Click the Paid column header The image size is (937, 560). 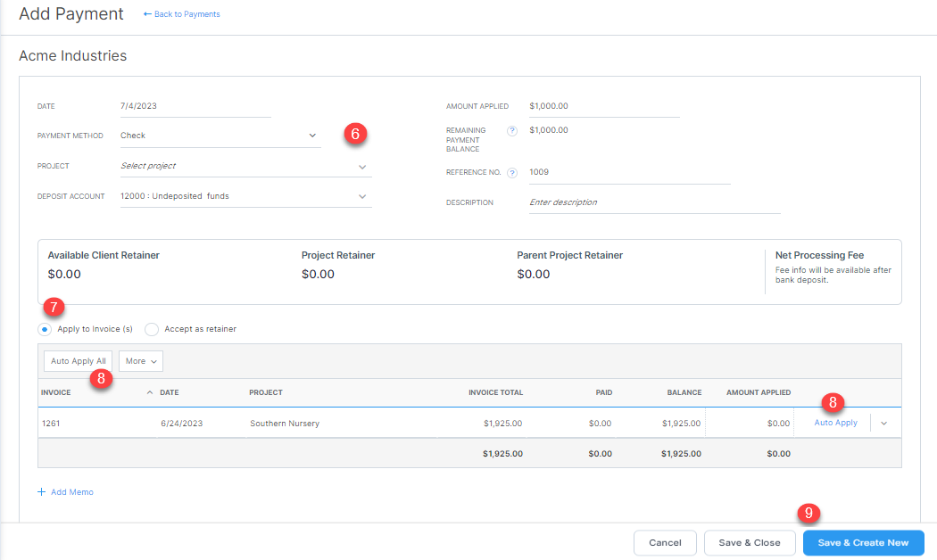603,392
